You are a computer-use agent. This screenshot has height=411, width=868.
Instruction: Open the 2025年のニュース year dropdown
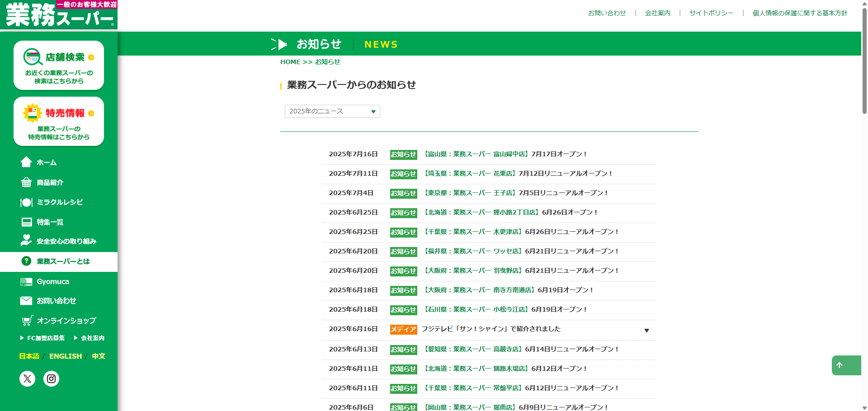coord(332,111)
